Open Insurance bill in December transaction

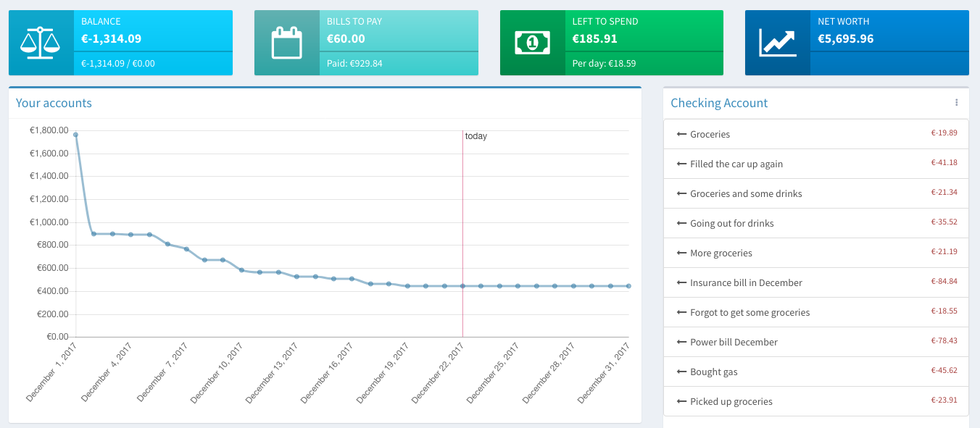[x=746, y=283]
